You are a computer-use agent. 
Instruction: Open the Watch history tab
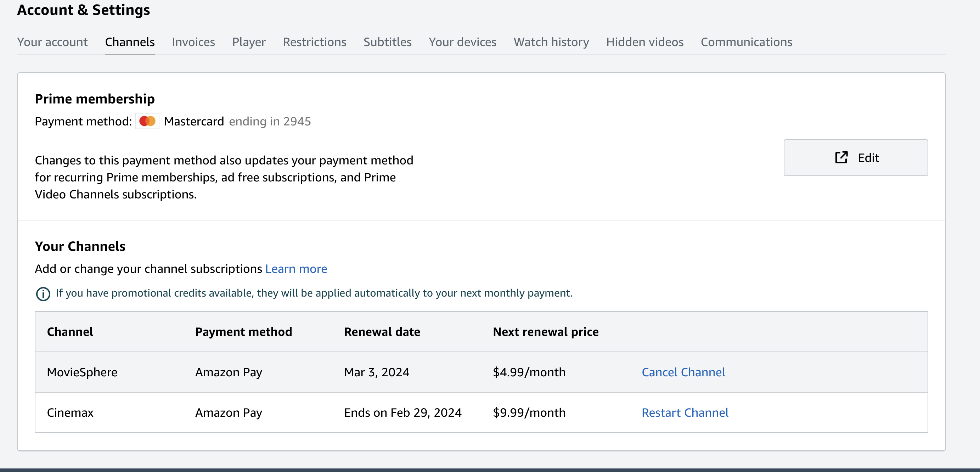[551, 42]
